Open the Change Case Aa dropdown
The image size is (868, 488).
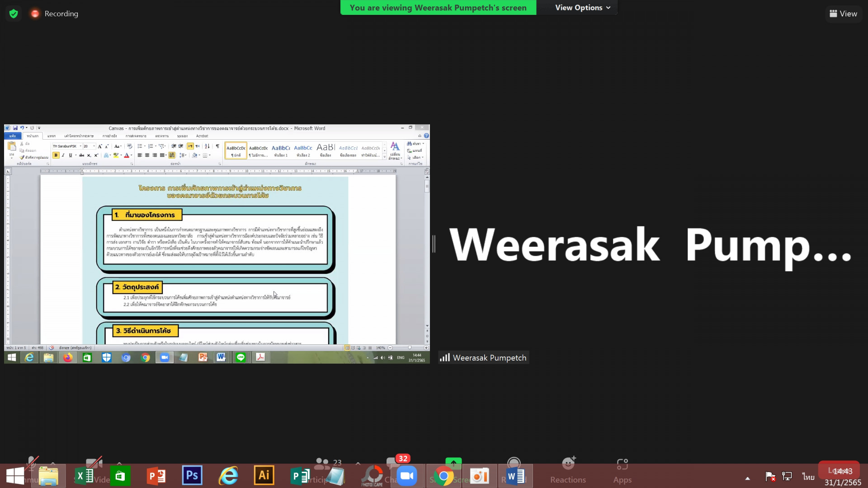(x=118, y=146)
